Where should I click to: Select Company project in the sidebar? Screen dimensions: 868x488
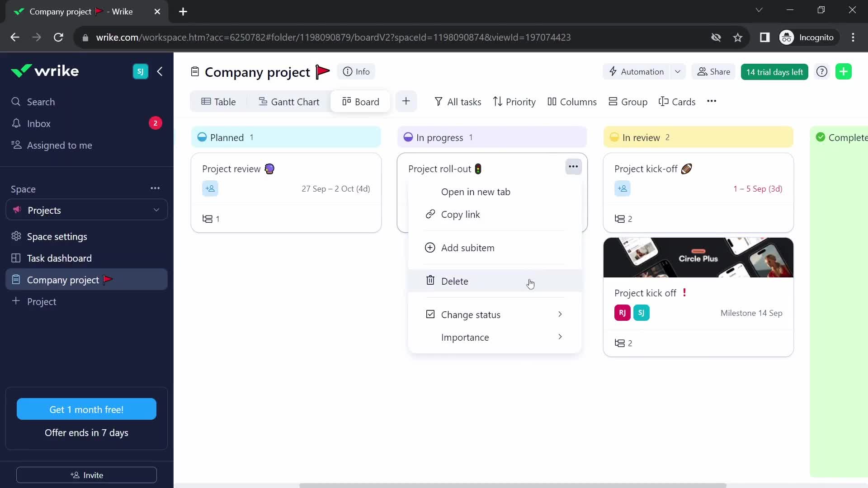86,280
